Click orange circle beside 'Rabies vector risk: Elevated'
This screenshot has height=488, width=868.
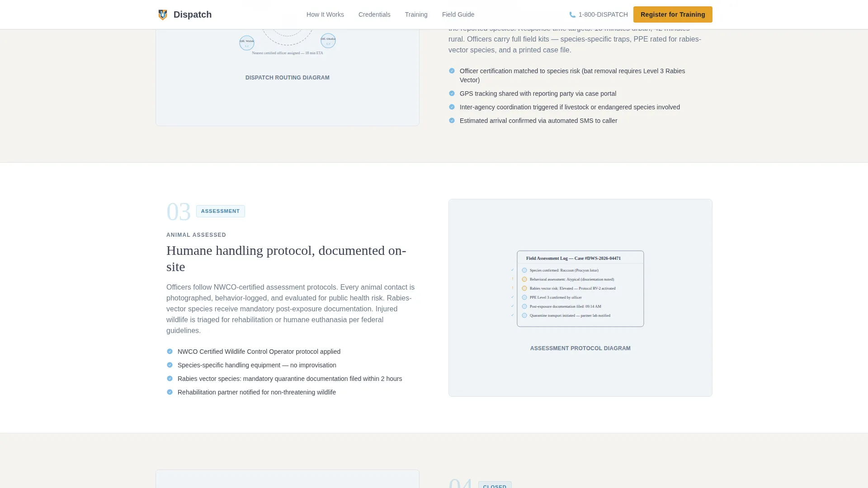point(524,288)
